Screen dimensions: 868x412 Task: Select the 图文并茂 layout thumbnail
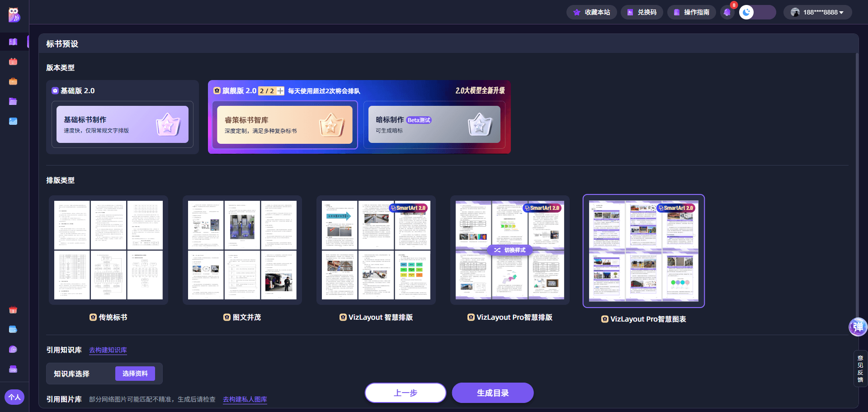point(242,251)
